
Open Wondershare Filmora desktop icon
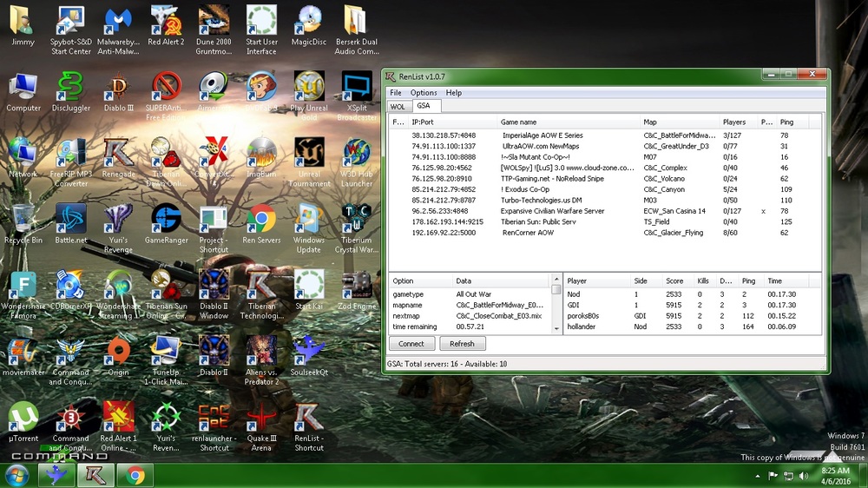[x=23, y=294]
